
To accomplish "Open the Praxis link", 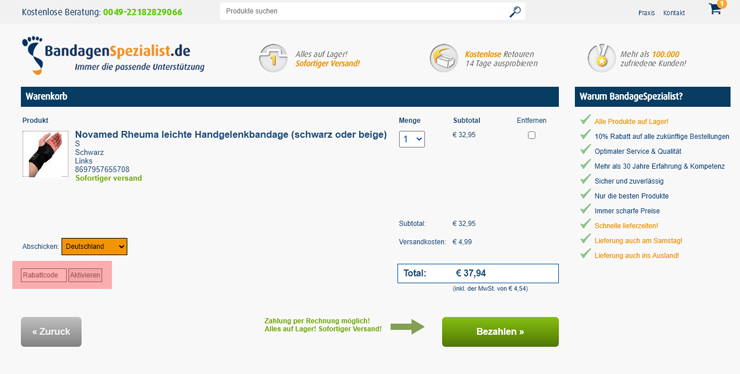I will pos(647,13).
